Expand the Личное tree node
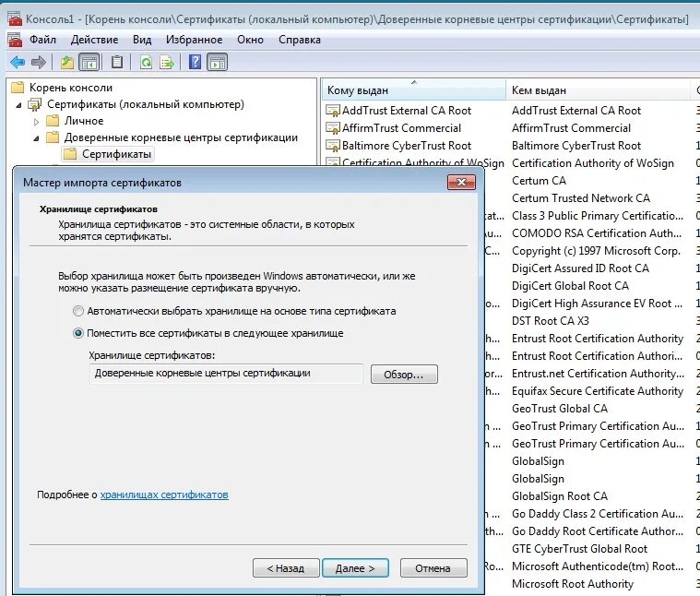The image size is (700, 596). click(x=37, y=122)
